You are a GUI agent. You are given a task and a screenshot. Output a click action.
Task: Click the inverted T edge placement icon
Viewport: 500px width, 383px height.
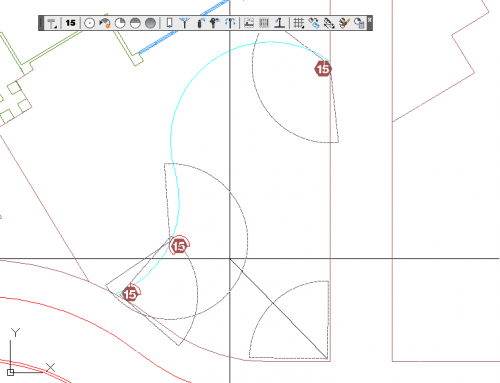pos(279,23)
